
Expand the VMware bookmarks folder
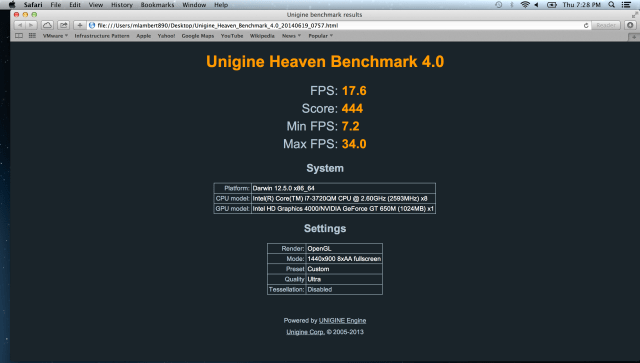pos(55,36)
